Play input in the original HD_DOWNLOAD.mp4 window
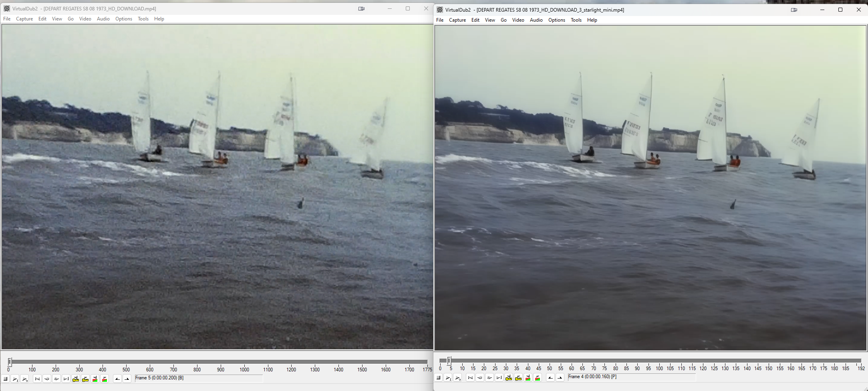This screenshot has height=391, width=868. [15, 379]
